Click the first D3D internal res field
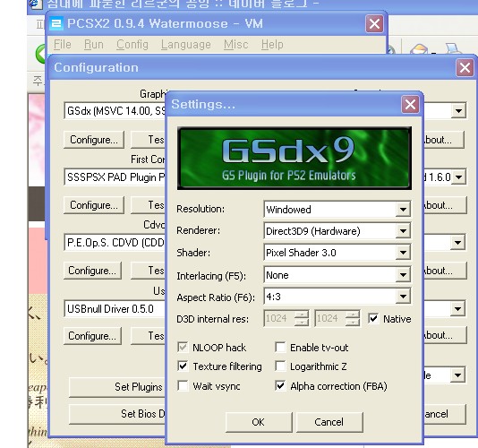Image resolution: width=478 pixels, height=448 pixels. click(x=279, y=318)
